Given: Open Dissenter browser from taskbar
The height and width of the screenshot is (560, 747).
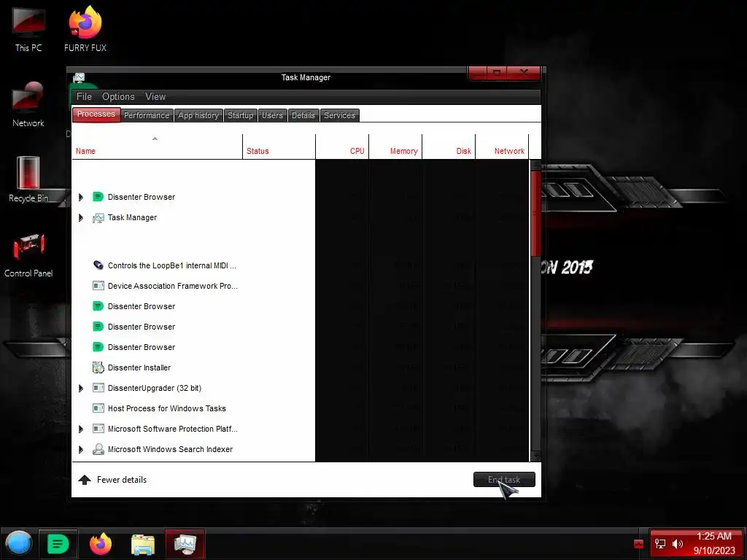Looking at the screenshot, I should pyautogui.click(x=58, y=543).
